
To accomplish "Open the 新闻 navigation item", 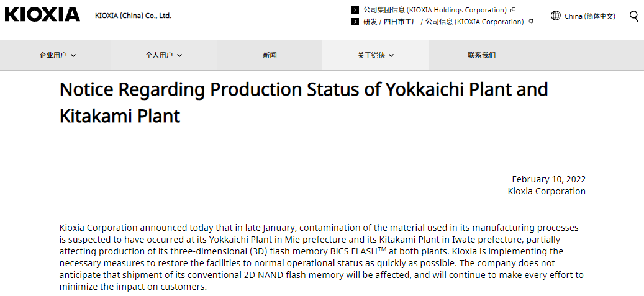I will pos(270,55).
